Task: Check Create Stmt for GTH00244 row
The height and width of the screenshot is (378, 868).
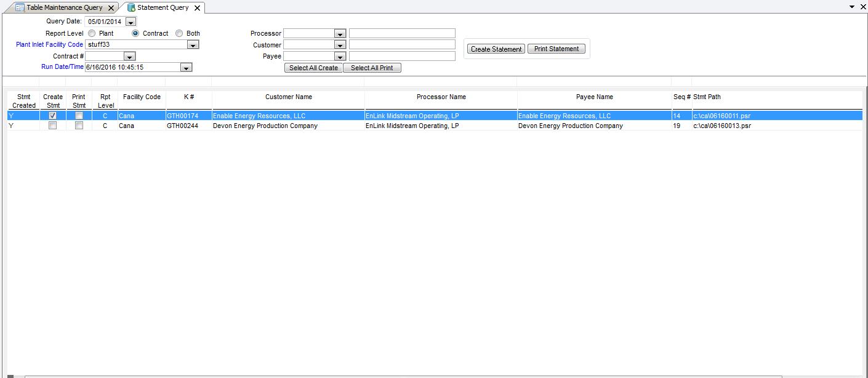Action: (x=53, y=126)
